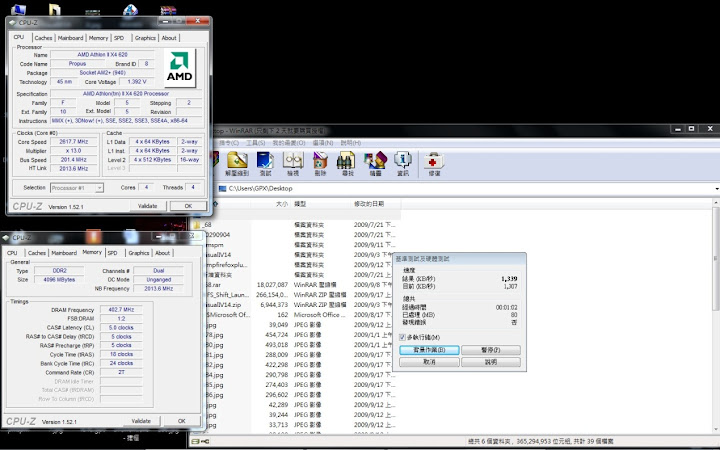Image resolution: width=720 pixels, height=450 pixels.
Task: Click Validate in lower CPU-Z Memory window
Action: (141, 421)
